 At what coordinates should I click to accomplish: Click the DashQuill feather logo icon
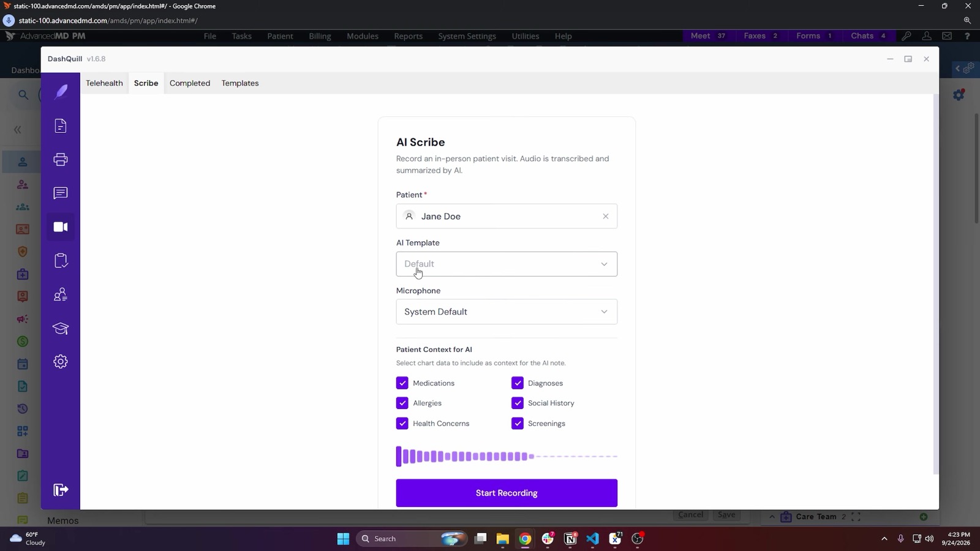tap(61, 92)
